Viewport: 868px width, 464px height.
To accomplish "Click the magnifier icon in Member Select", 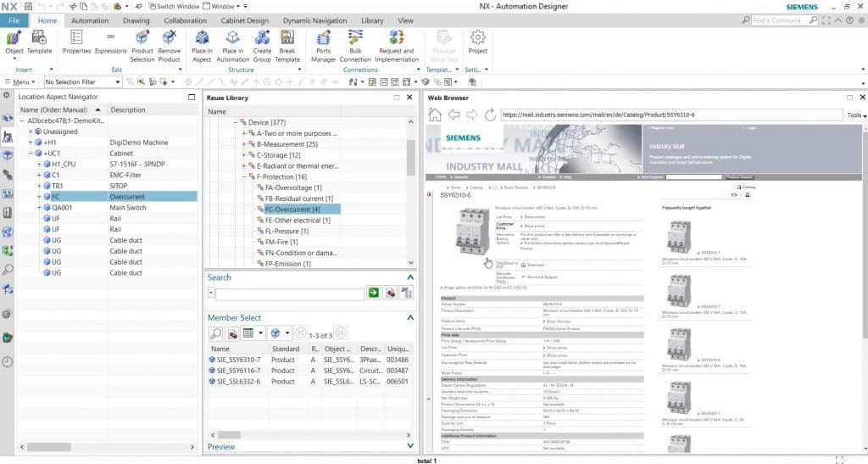I will point(216,333).
